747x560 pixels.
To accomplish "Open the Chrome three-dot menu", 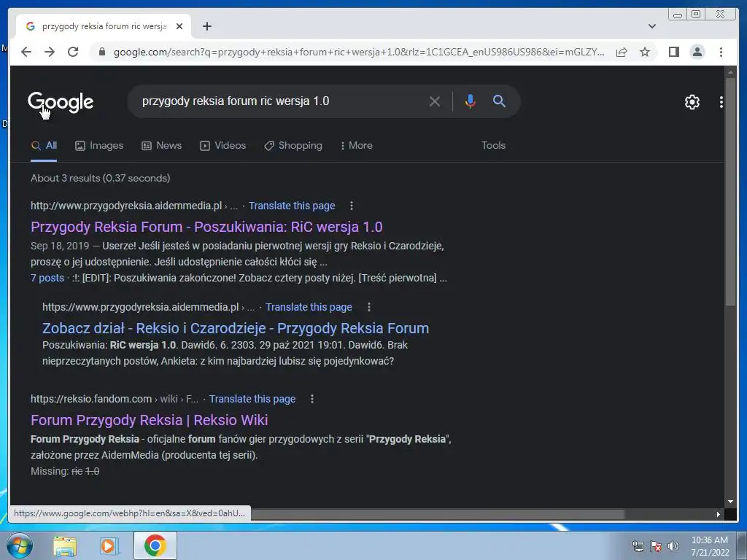I will point(721,52).
